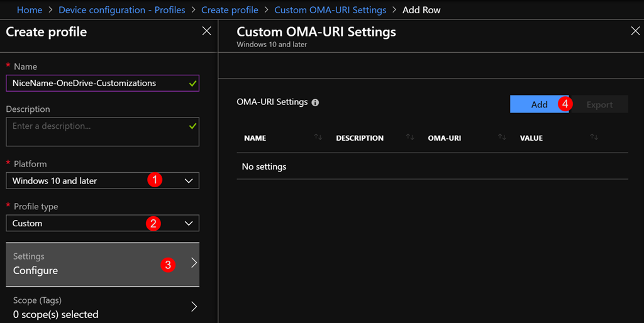The width and height of the screenshot is (644, 323).
Task: Open the Platform dropdown
Action: click(x=103, y=181)
